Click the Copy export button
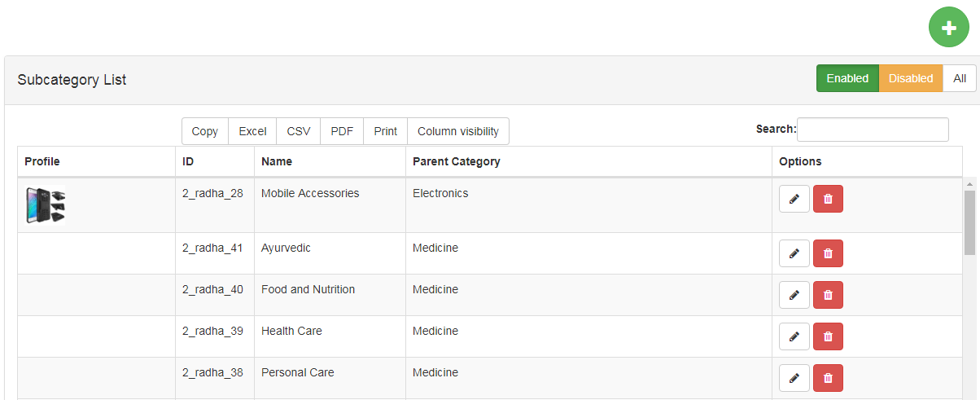The height and width of the screenshot is (400, 980). click(204, 131)
